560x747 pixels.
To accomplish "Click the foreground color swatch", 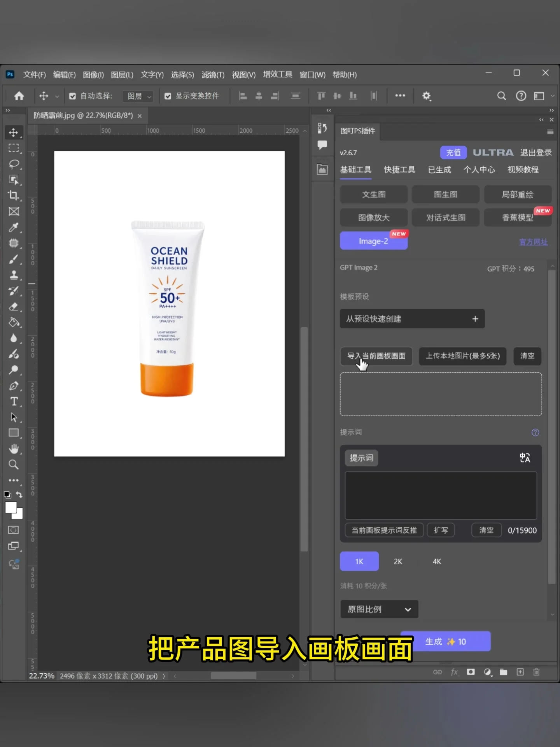I will tap(11, 507).
